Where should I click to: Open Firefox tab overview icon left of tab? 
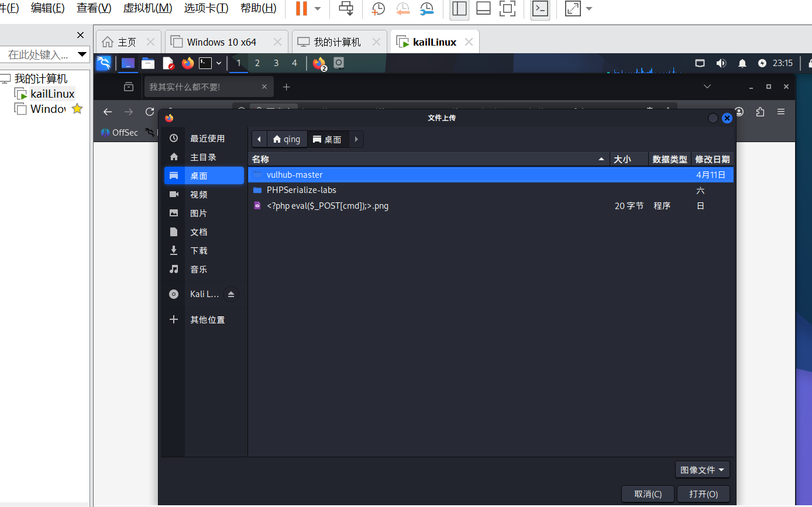tap(129, 87)
